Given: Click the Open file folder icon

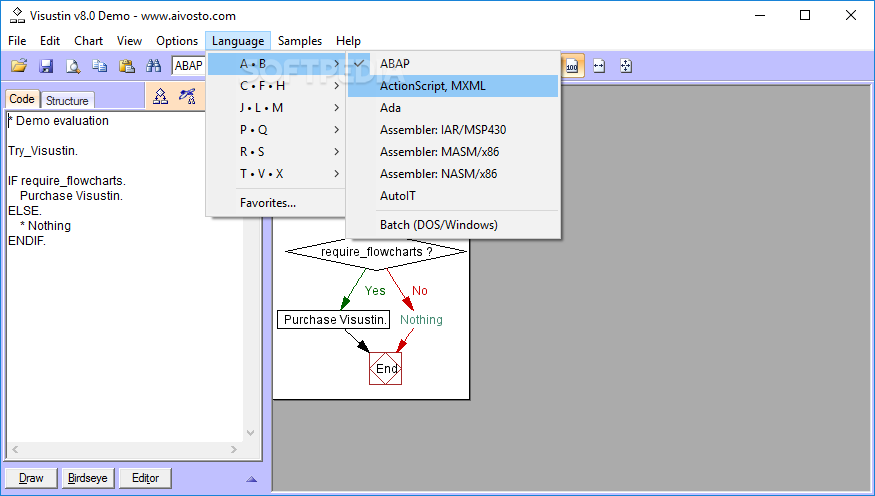Looking at the screenshot, I should (x=19, y=66).
